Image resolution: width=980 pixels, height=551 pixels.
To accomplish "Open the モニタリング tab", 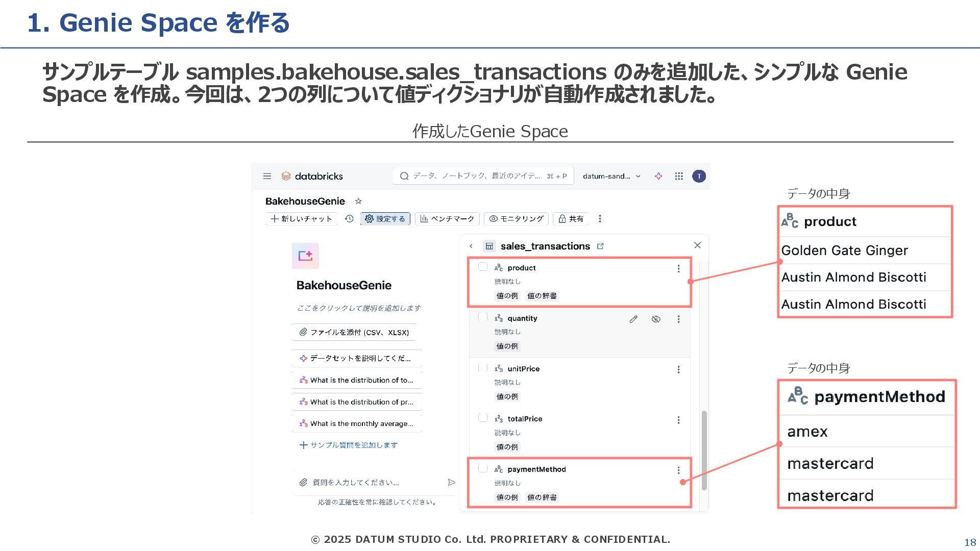I will 516,219.
